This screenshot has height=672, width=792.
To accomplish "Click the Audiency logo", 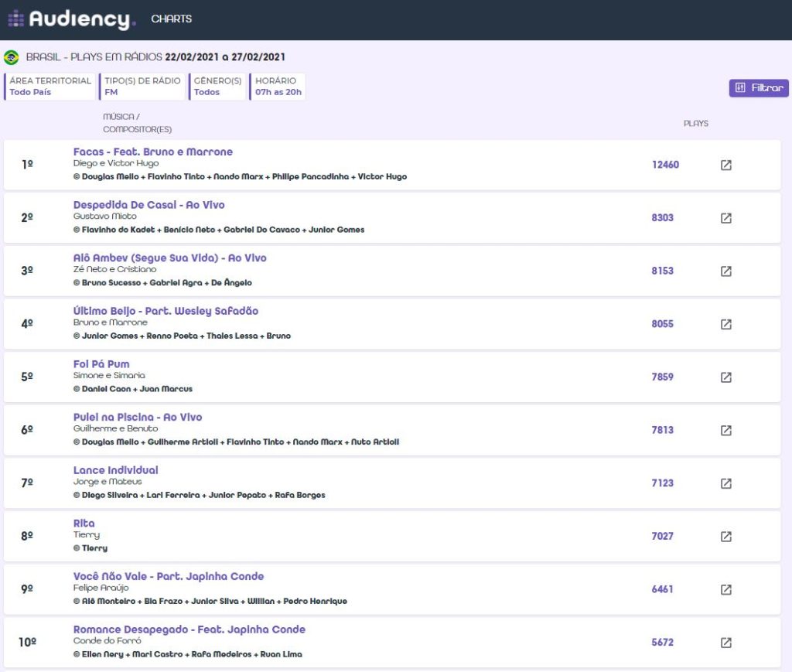I will 72,19.
